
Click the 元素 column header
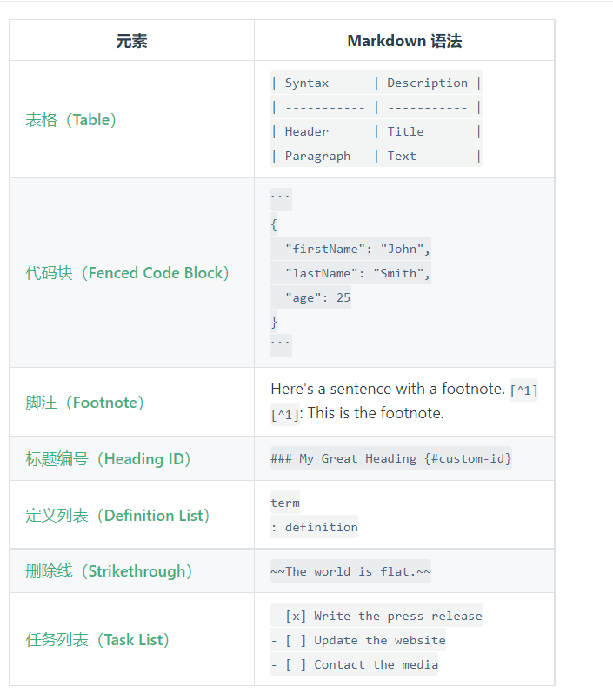(x=131, y=41)
